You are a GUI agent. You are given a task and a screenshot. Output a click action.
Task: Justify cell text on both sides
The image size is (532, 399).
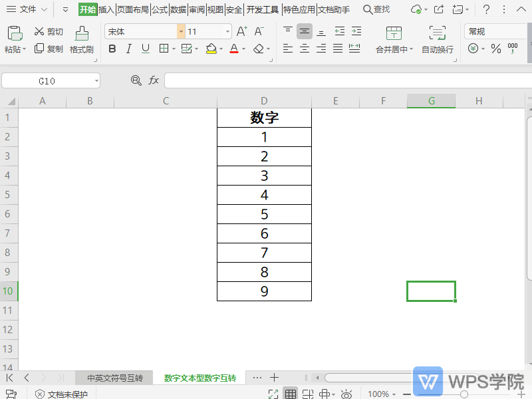tap(338, 49)
